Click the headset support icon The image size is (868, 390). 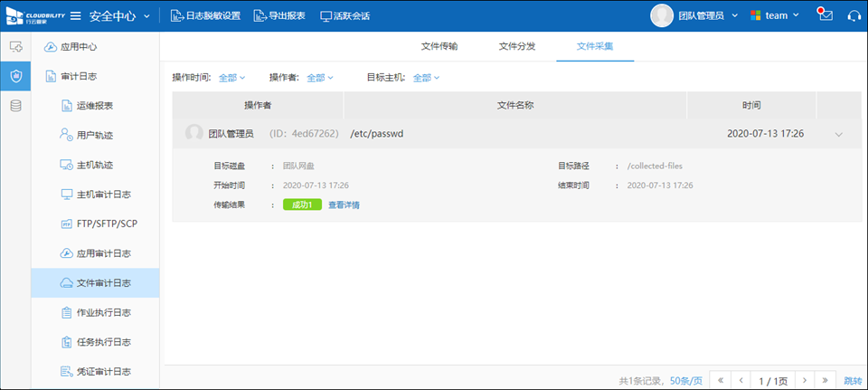point(853,15)
